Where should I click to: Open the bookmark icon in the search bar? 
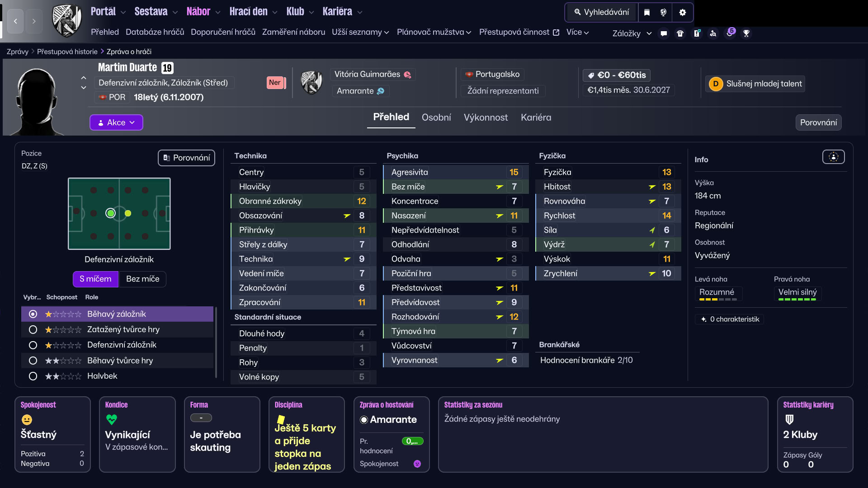coord(647,12)
